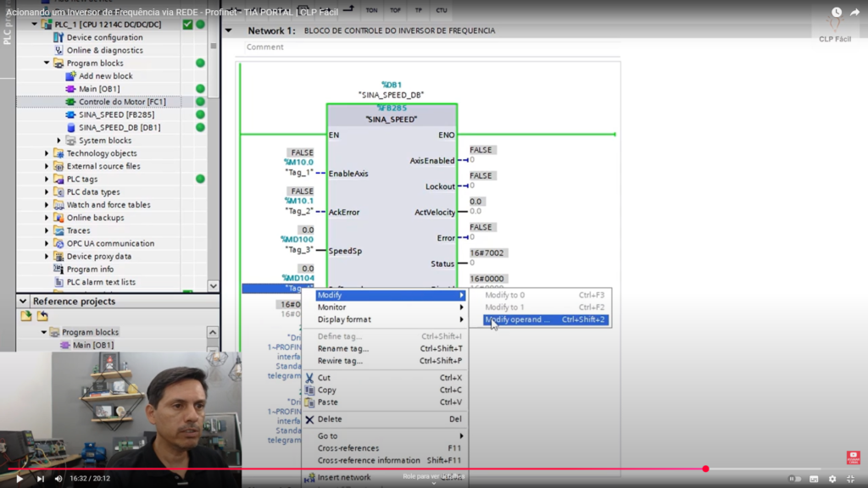The width and height of the screenshot is (868, 488).
Task: Expand the PLC tags folder
Action: tap(47, 180)
